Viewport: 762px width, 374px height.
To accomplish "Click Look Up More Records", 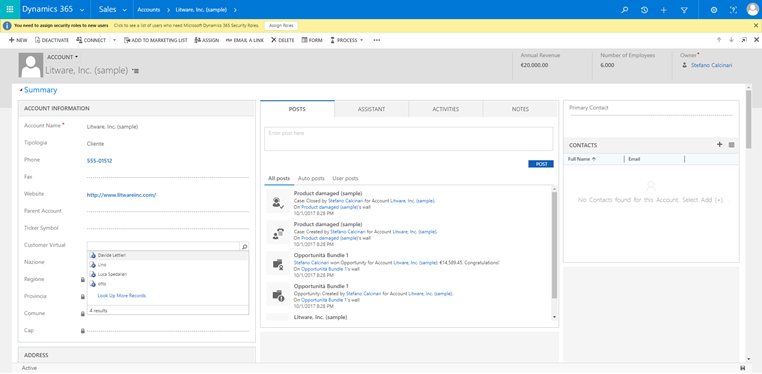I will click(121, 295).
